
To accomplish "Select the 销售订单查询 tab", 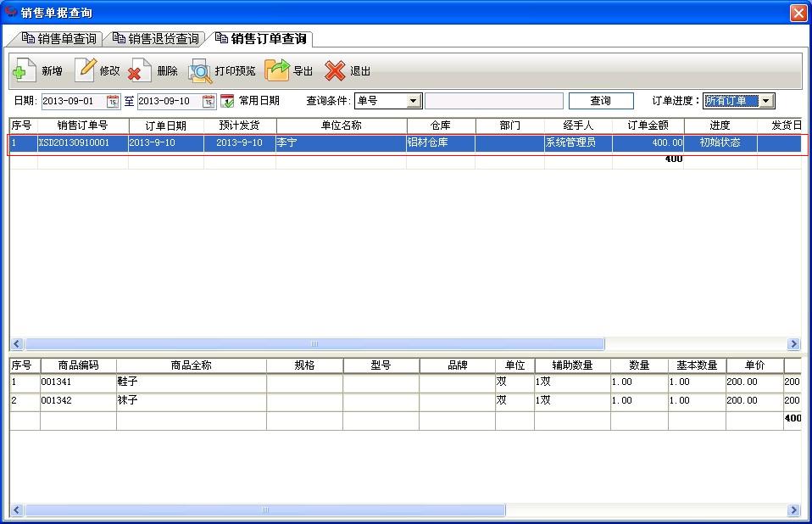I will pyautogui.click(x=261, y=39).
